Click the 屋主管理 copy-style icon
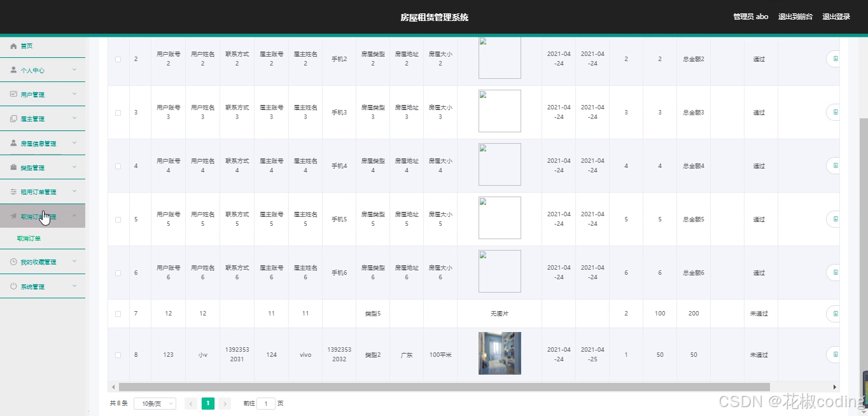The height and width of the screenshot is (416, 868). click(13, 119)
